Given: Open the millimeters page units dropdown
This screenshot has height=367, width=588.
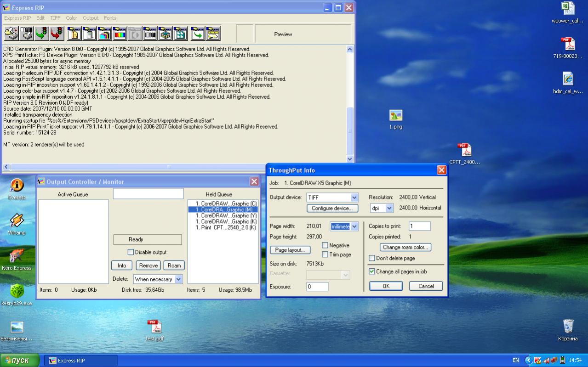Looking at the screenshot, I should (x=354, y=226).
